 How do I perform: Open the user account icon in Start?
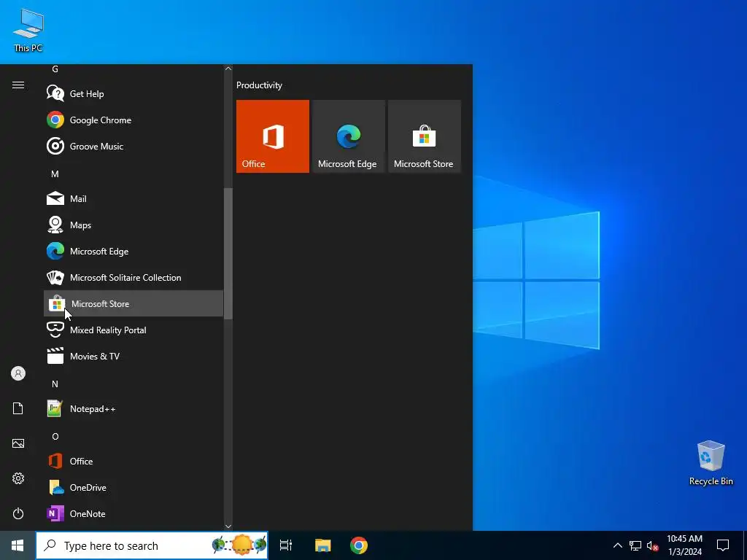[x=18, y=373]
